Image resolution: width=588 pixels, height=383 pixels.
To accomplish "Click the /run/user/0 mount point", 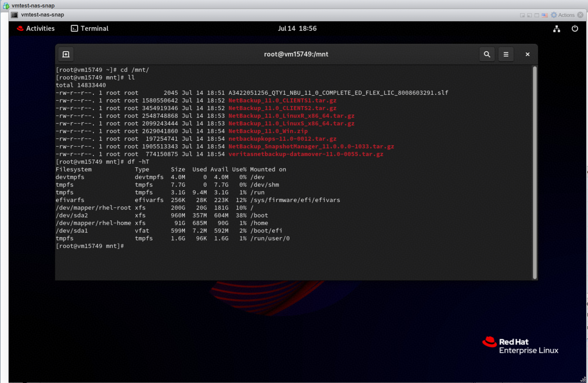I will point(270,238).
